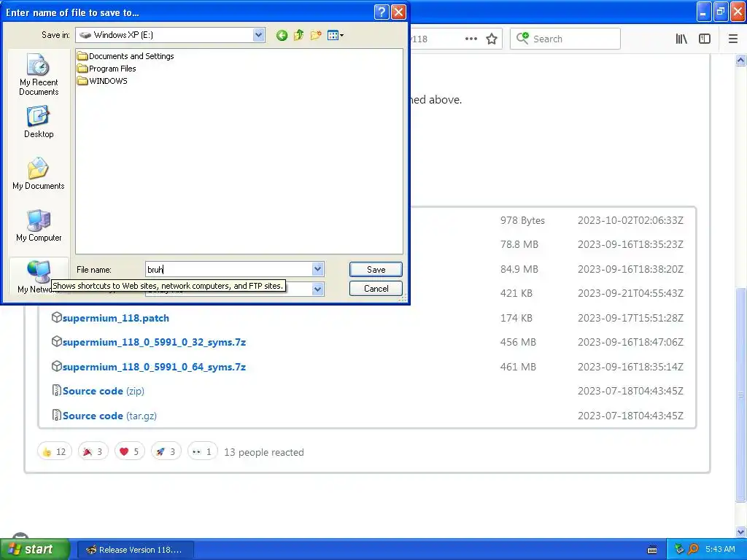Expand the File name dropdown arrow
Viewport: 747px width, 560px height.
coord(318,270)
